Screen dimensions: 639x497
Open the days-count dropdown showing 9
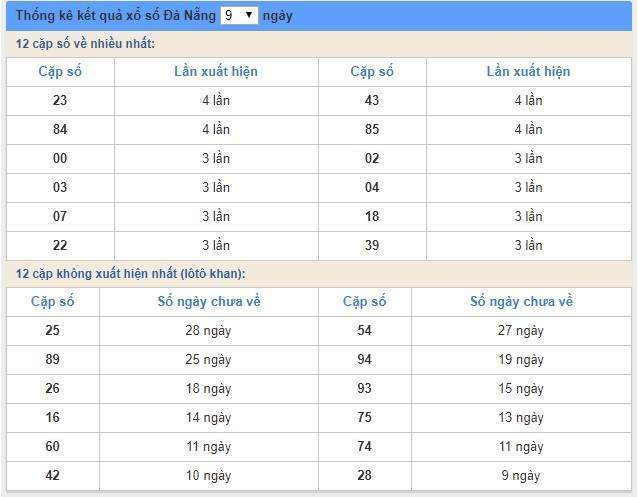tap(239, 16)
